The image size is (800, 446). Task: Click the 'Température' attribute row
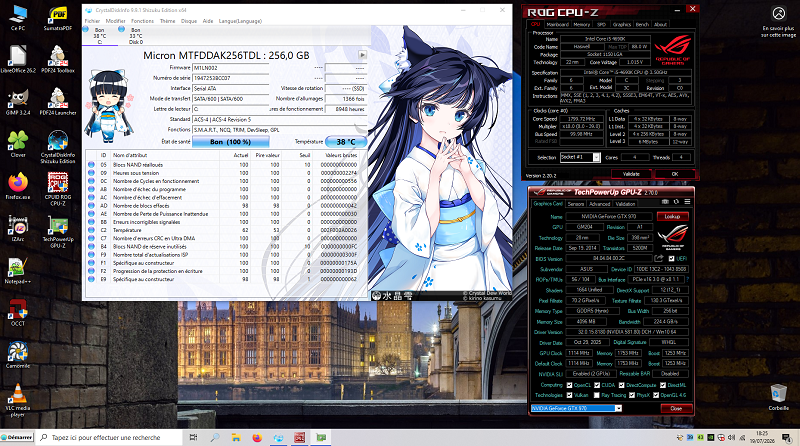226,230
